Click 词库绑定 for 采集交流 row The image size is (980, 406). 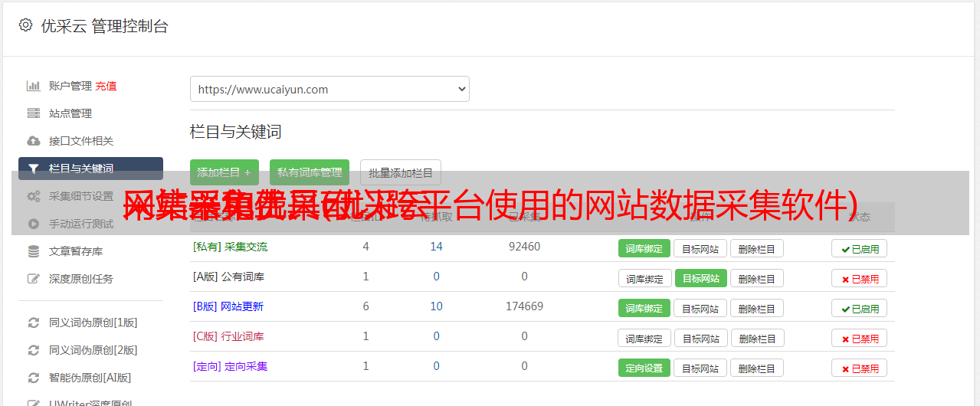point(644,248)
